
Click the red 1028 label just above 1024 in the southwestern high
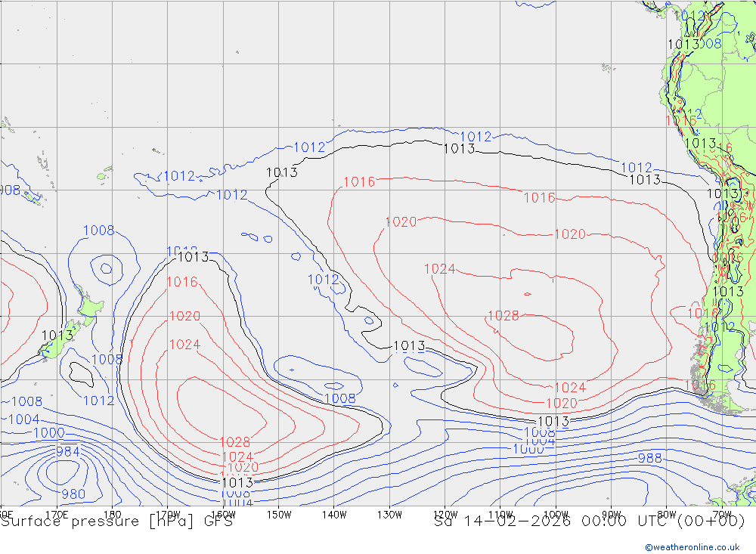[x=235, y=441]
